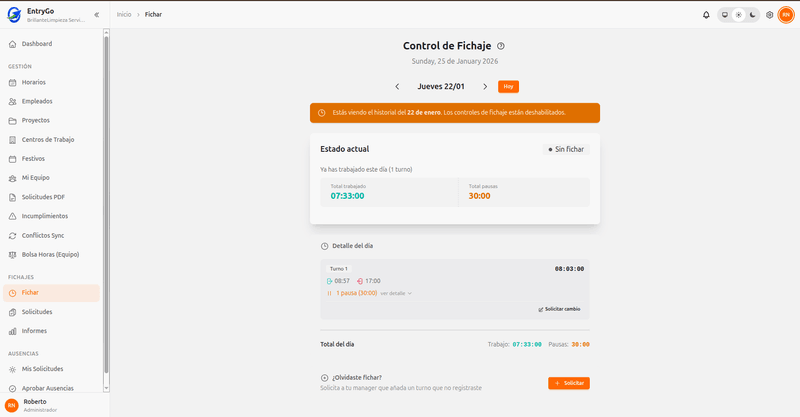This screenshot has width=800, height=417.
Task: Click the Solicitudes copy icon under Fichajes
Action: 13,312
